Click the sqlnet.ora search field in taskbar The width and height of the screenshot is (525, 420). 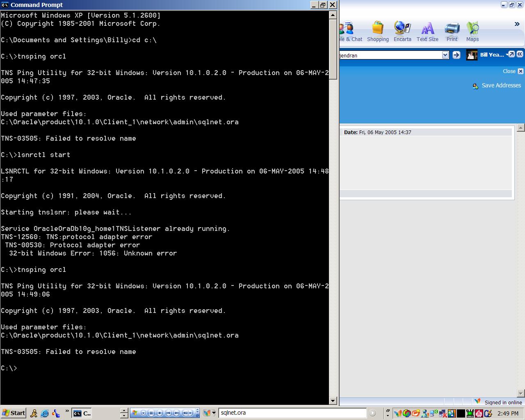[x=292, y=413]
